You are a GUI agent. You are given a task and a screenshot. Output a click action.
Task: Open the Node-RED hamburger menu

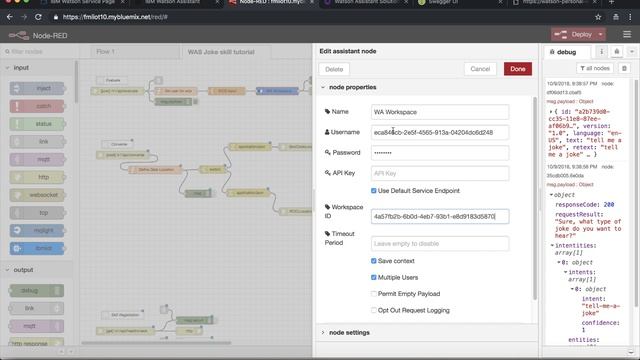tap(627, 34)
